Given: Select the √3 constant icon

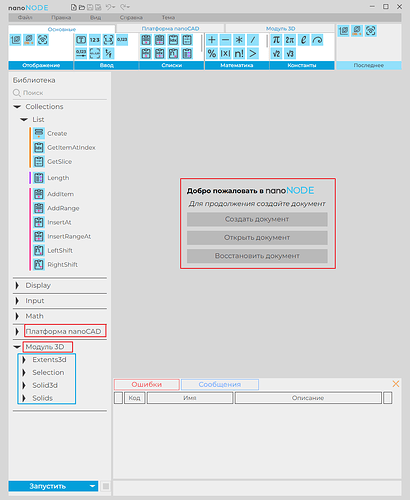Looking at the screenshot, I should (290, 53).
